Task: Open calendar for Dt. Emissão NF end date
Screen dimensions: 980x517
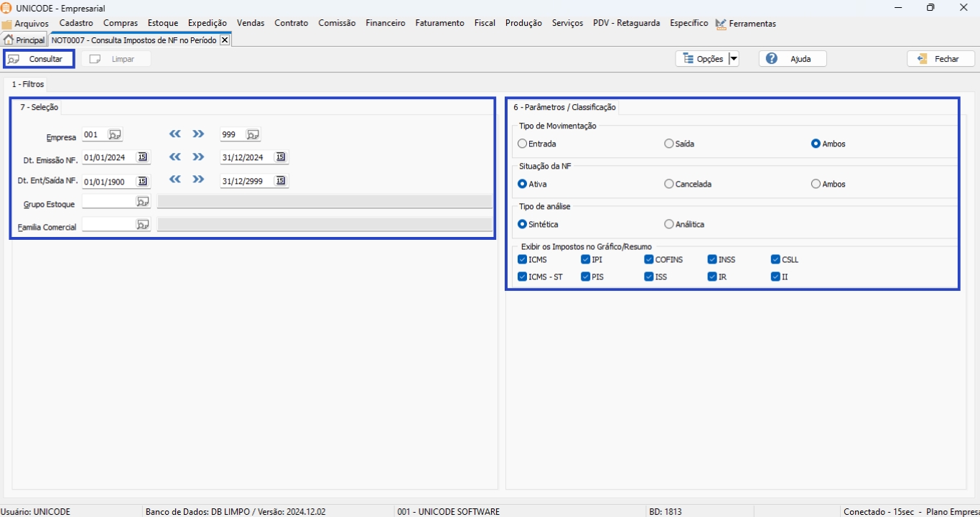Action: [281, 157]
